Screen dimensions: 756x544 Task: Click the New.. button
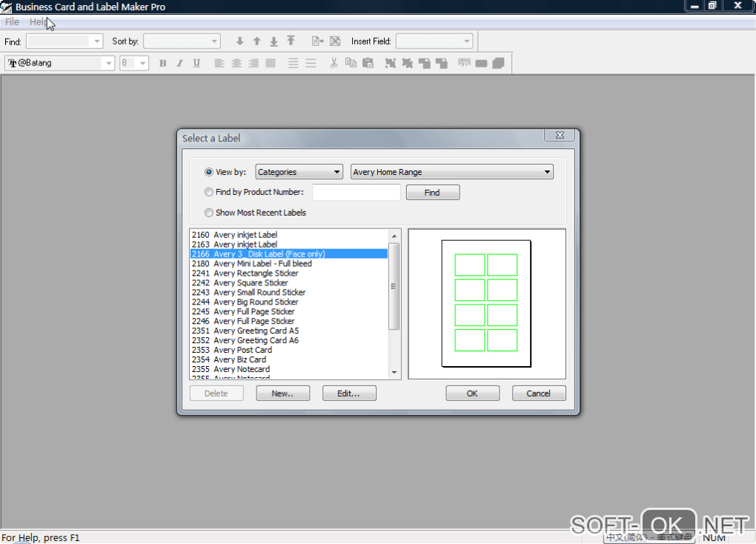283,394
